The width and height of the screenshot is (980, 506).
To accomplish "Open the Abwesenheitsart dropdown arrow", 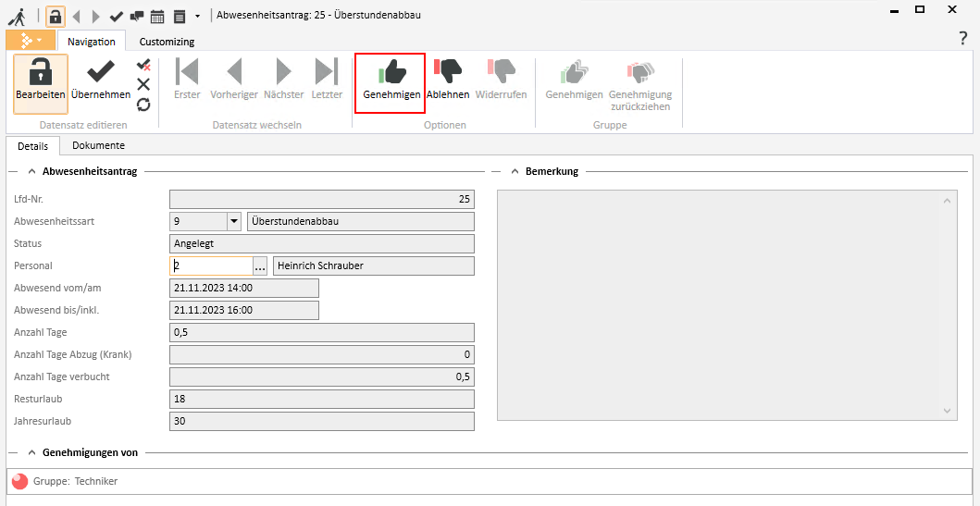I will (234, 221).
